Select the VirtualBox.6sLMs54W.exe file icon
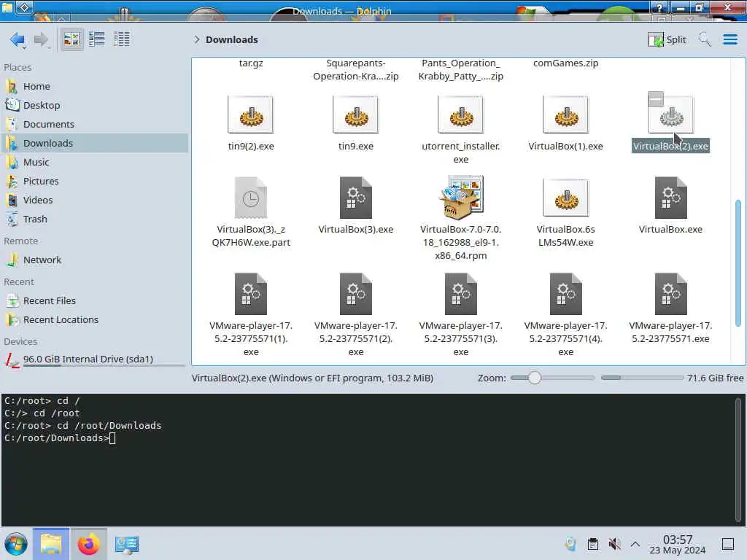 [x=565, y=198]
